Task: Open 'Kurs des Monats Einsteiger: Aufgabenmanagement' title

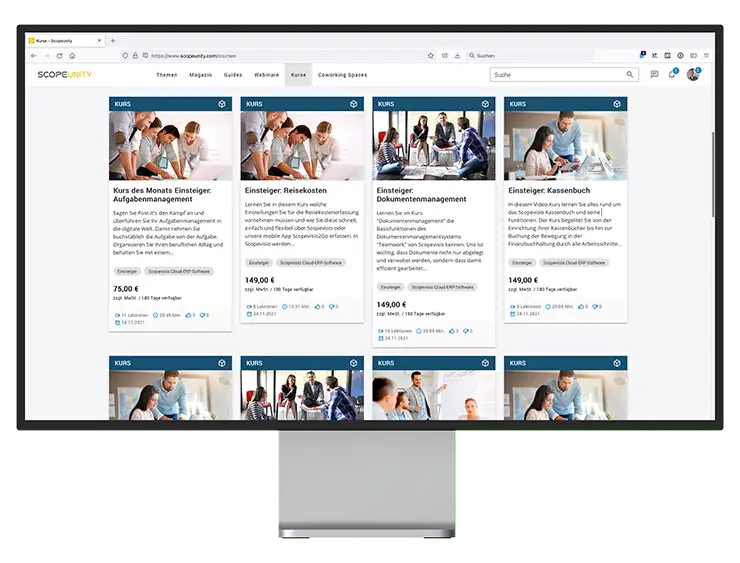Action: (162, 195)
